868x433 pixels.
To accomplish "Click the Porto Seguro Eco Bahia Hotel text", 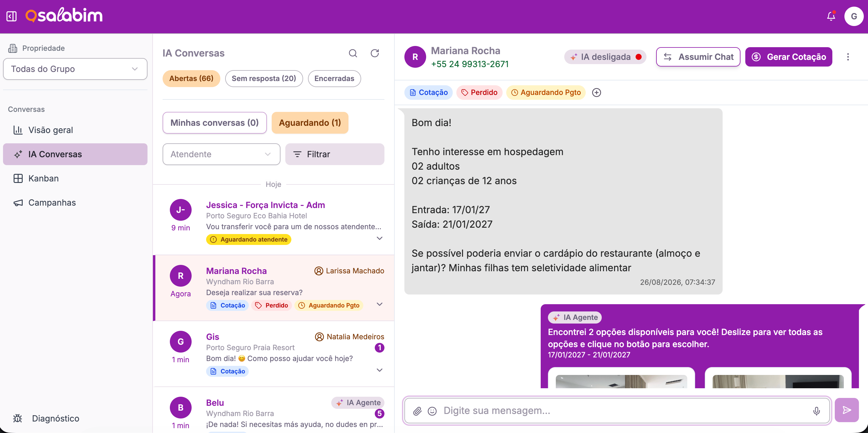I will point(256,216).
